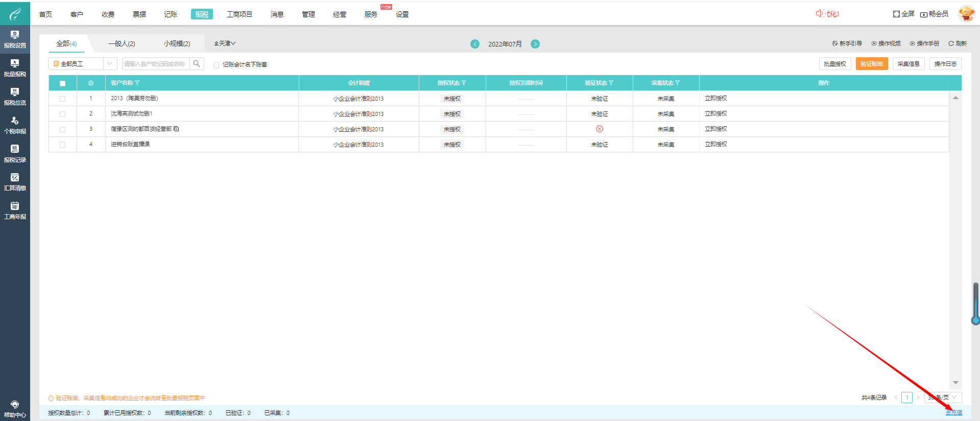
Task: Open 汇算清缴 in the sidebar
Action: pyautogui.click(x=15, y=181)
